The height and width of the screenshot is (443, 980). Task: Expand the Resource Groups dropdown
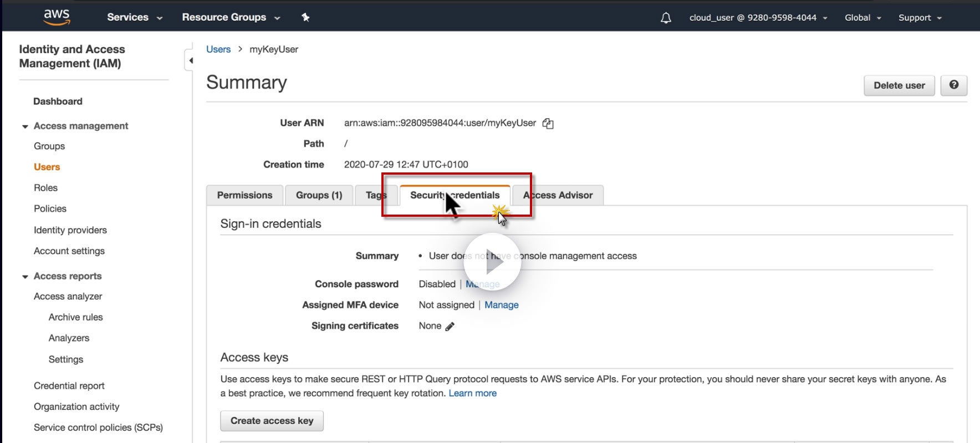click(231, 17)
